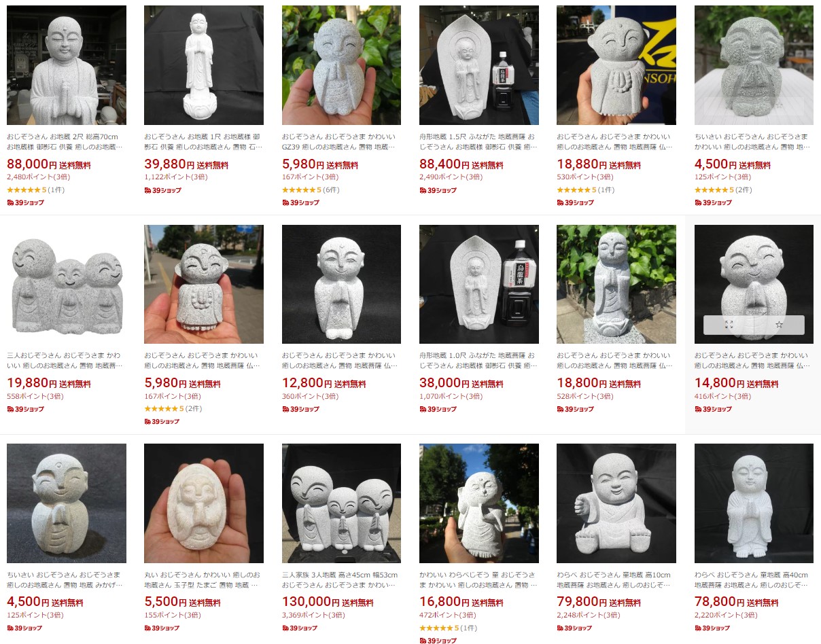The height and width of the screenshot is (644, 821).
Task: Click the three Jizo statues thumbnail priced 19,880円
Action: 67,284
